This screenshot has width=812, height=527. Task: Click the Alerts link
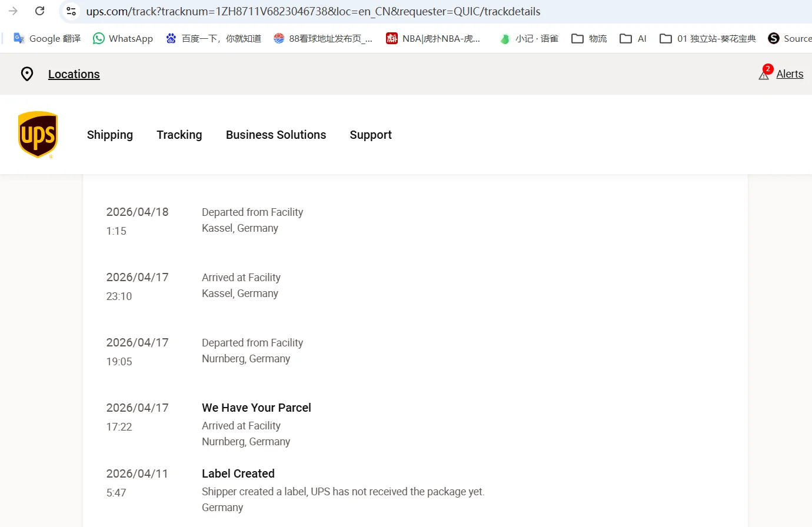pos(790,74)
